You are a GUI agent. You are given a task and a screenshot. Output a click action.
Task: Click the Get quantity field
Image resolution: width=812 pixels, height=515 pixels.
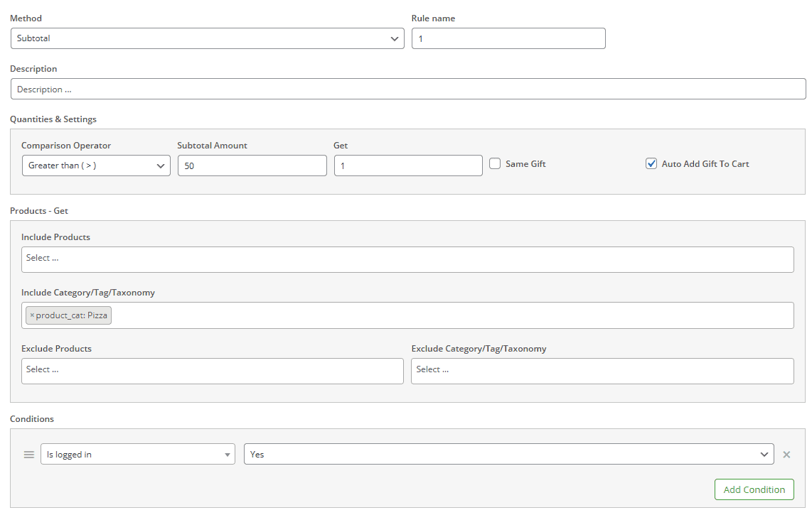[x=407, y=166]
